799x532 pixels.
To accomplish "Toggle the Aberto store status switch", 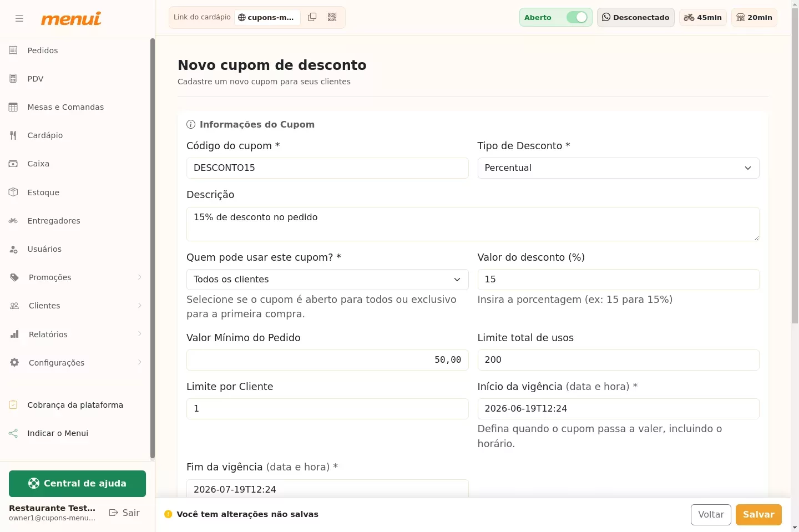I will [x=577, y=17].
